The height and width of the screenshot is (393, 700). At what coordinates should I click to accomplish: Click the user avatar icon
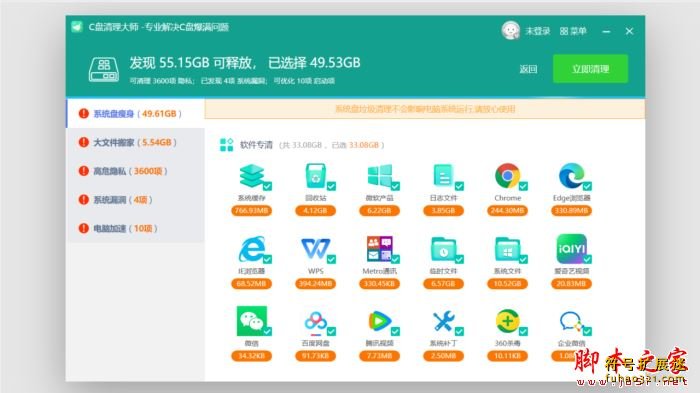[x=510, y=30]
